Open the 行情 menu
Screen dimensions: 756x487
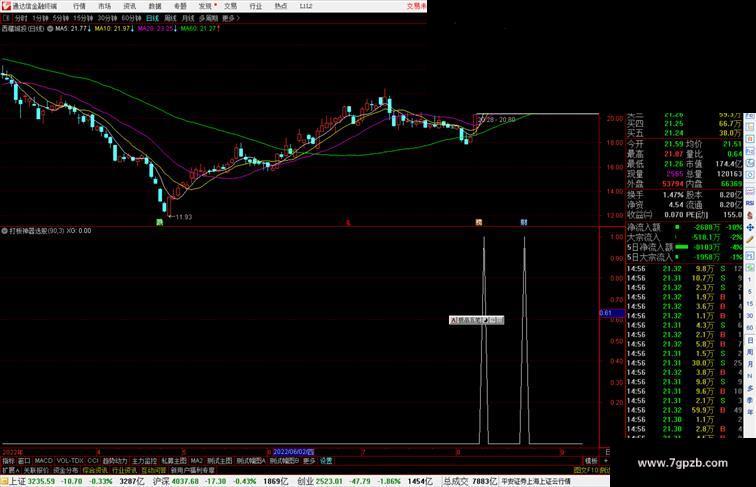(x=79, y=6)
